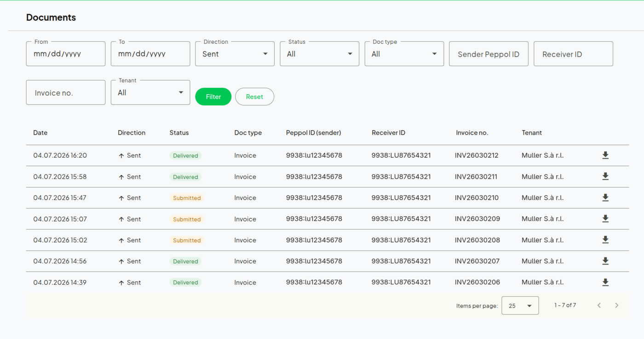Screen dimensions: 644x339
Task: Click invoice number INV26030210
Action: 477,198
